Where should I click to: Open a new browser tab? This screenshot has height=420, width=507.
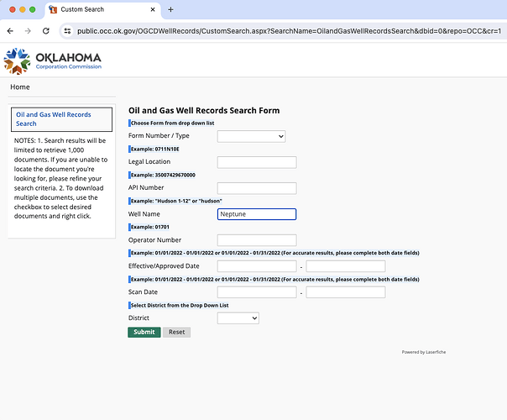pos(170,9)
